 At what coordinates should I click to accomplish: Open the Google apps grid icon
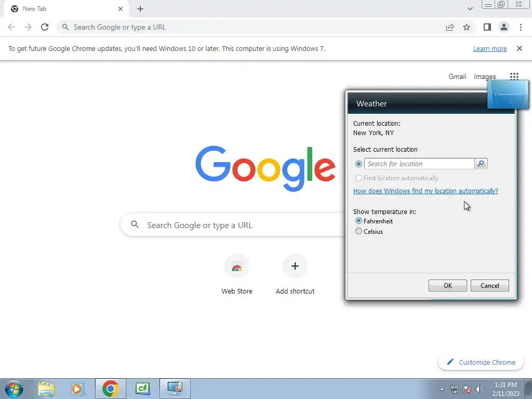[514, 76]
